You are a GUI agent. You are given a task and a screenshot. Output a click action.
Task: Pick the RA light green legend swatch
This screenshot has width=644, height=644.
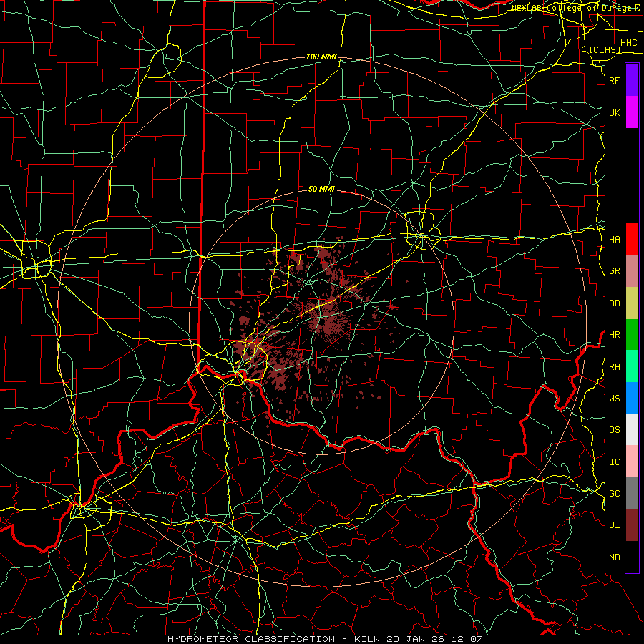coord(632,366)
